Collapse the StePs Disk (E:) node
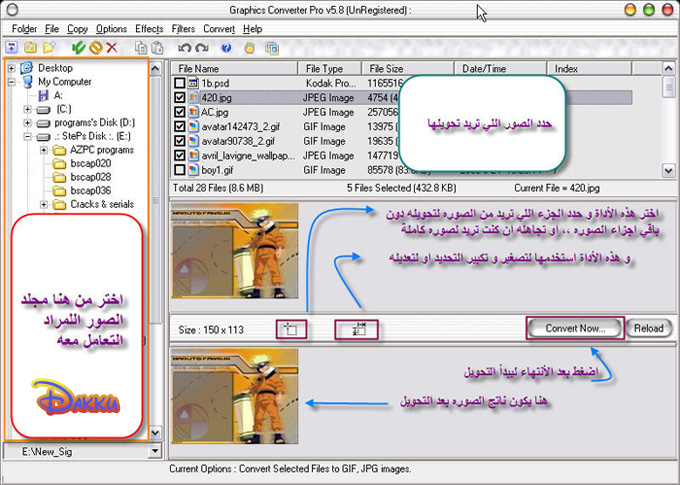 coord(28,137)
